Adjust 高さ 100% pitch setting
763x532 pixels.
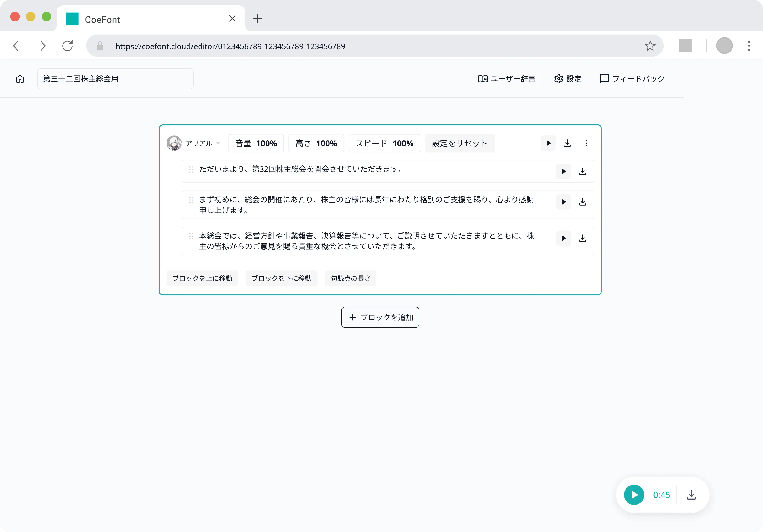pyautogui.click(x=316, y=143)
